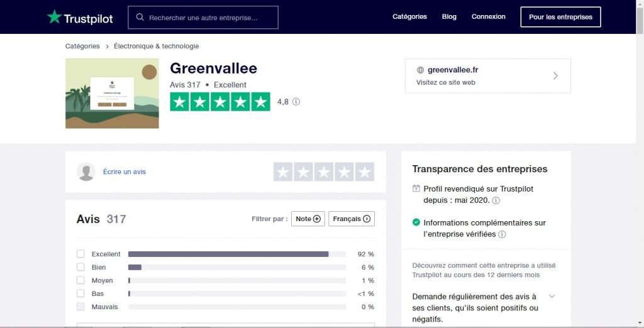Open the Note filter dropdown
Image resolution: width=644 pixels, height=328 pixels.
tap(308, 219)
